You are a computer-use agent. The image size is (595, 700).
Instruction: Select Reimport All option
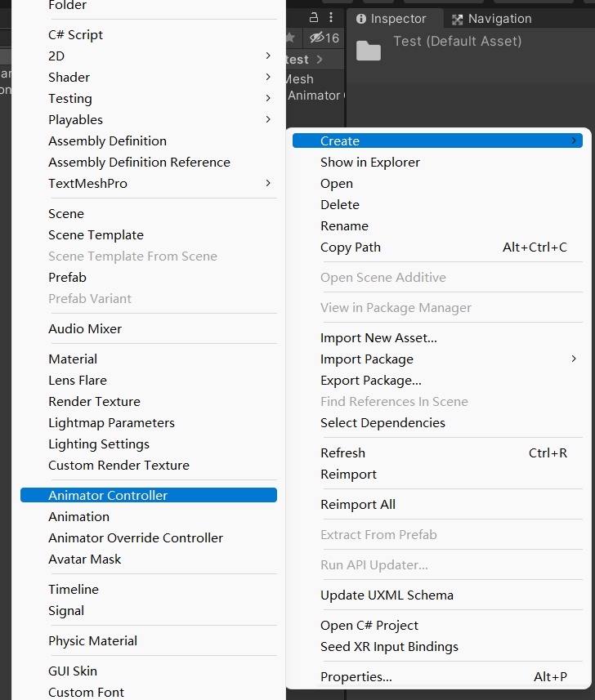tap(358, 504)
